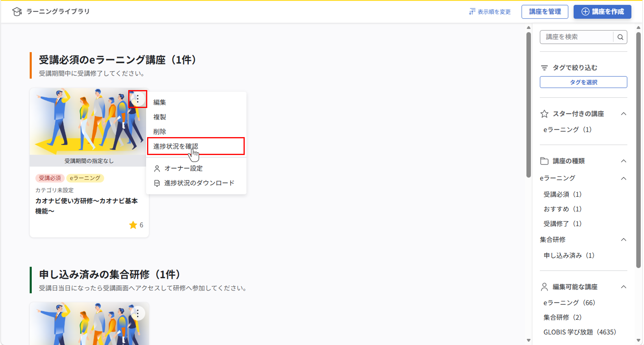Click the sidebar vertical scrollbar
The image size is (644, 345).
tap(638, 150)
